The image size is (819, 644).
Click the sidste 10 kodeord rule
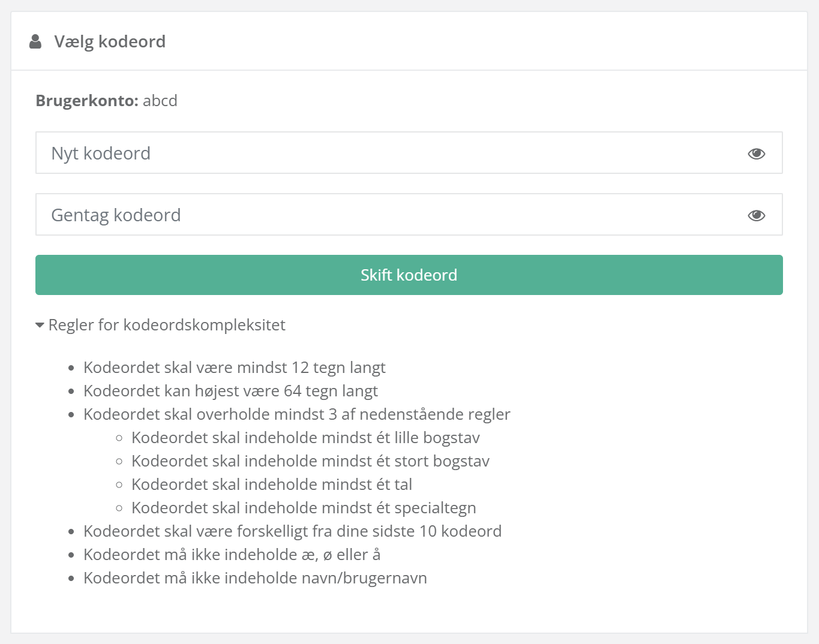pos(292,531)
